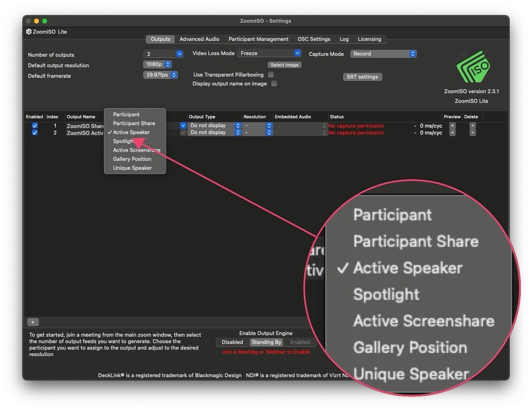Screen dimensions: 532x410
Task: Uncheck the Enabled checkbox for output 1
Action: [34, 126]
